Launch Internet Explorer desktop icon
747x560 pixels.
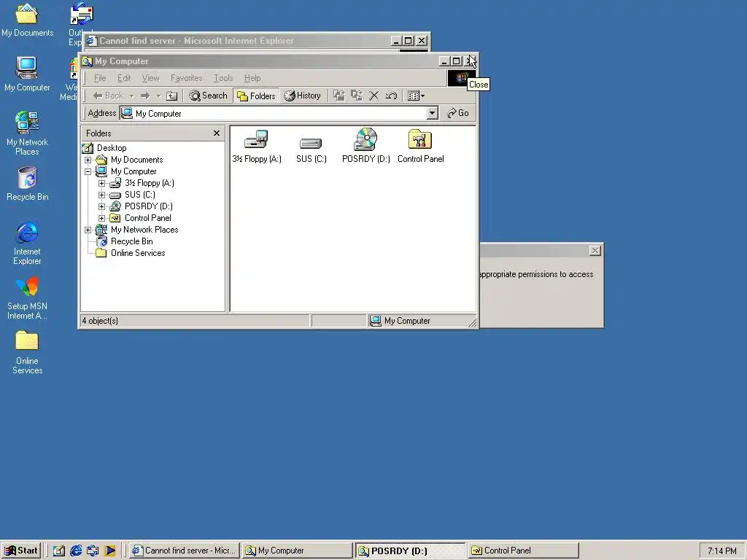pos(27,243)
